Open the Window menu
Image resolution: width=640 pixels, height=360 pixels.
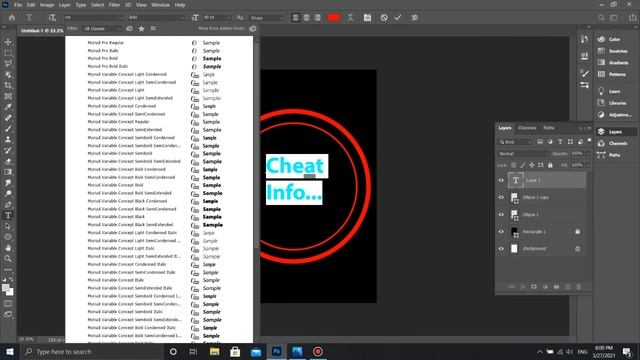click(x=160, y=5)
